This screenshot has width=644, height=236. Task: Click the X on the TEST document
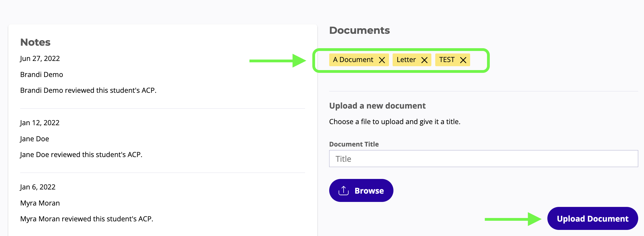pos(463,60)
